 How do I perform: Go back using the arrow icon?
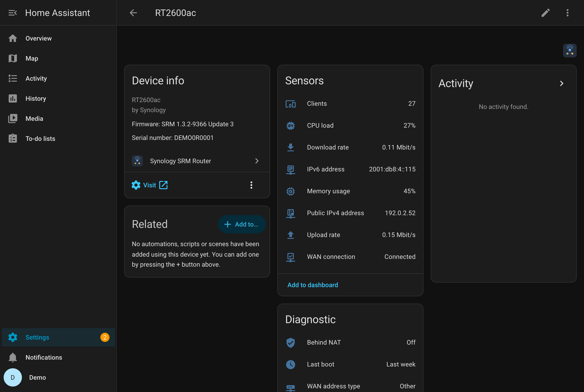point(133,13)
